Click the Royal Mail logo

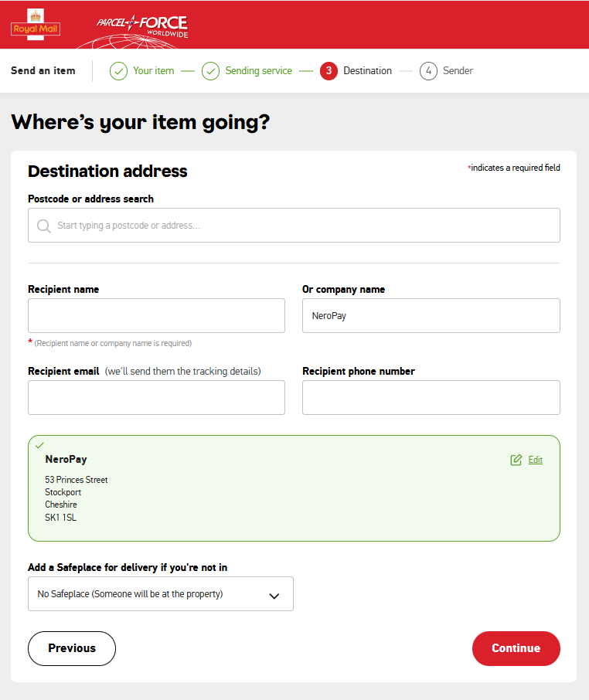click(x=36, y=25)
